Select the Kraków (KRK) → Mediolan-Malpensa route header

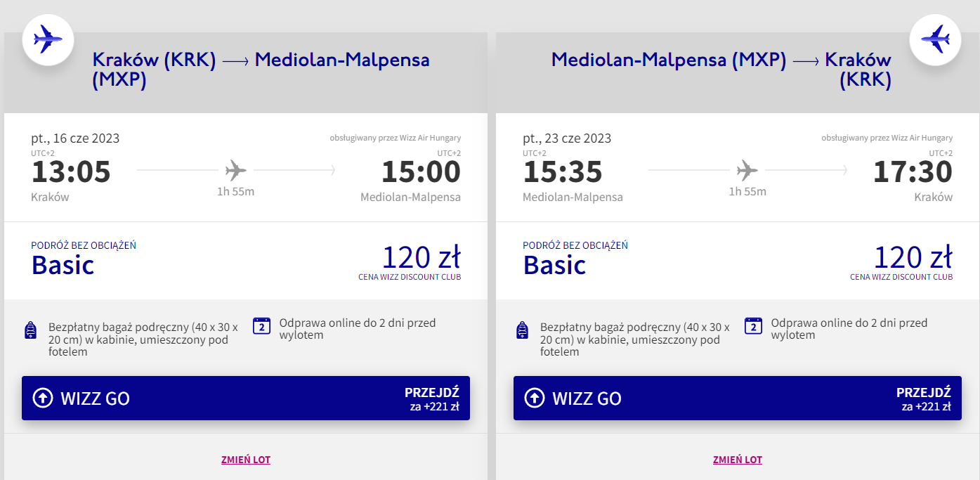pos(260,70)
